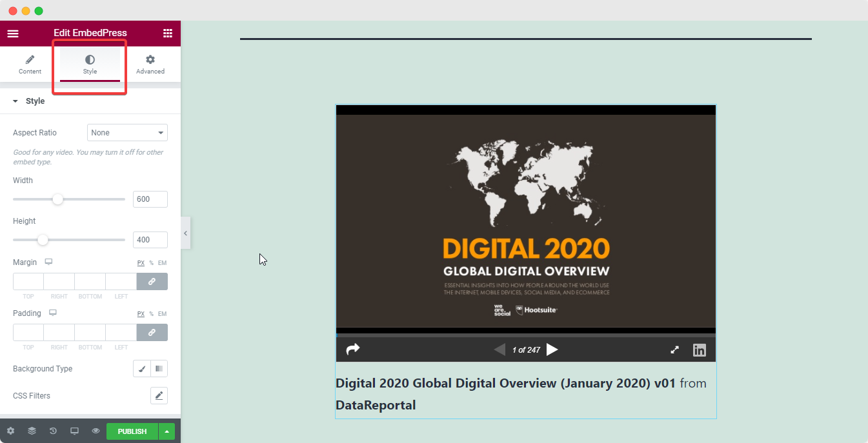Viewport: 868px width, 443px height.
Task: Go to next slide arrow
Action: [552, 349]
